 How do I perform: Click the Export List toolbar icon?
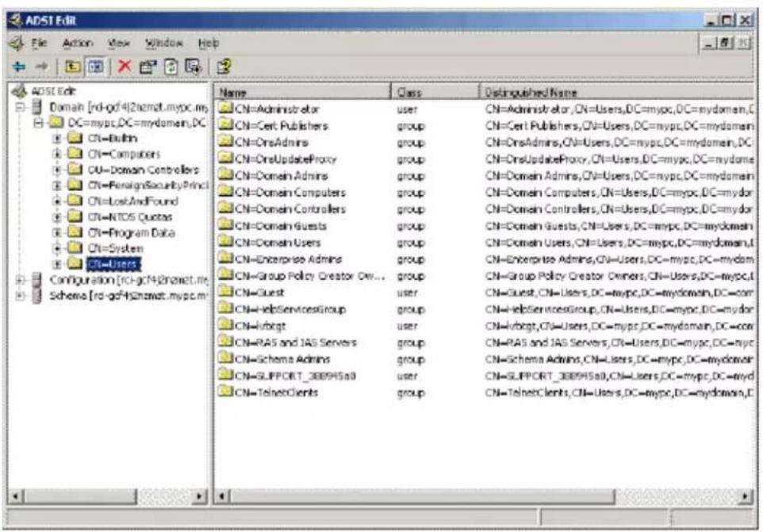click(194, 66)
